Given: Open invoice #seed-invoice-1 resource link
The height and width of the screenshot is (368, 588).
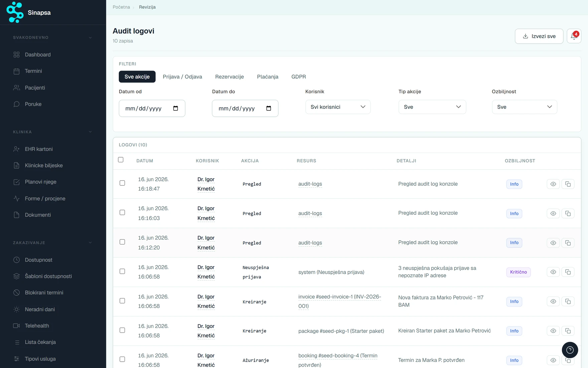Looking at the screenshot, I should coord(340,301).
